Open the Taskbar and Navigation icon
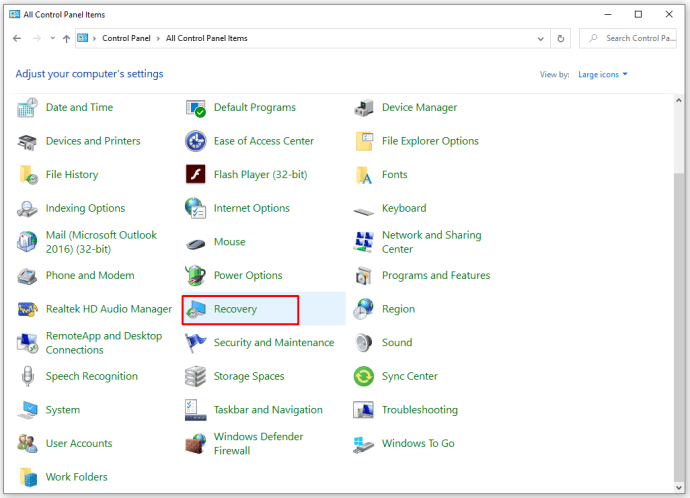This screenshot has height=498, width=690. click(x=195, y=410)
